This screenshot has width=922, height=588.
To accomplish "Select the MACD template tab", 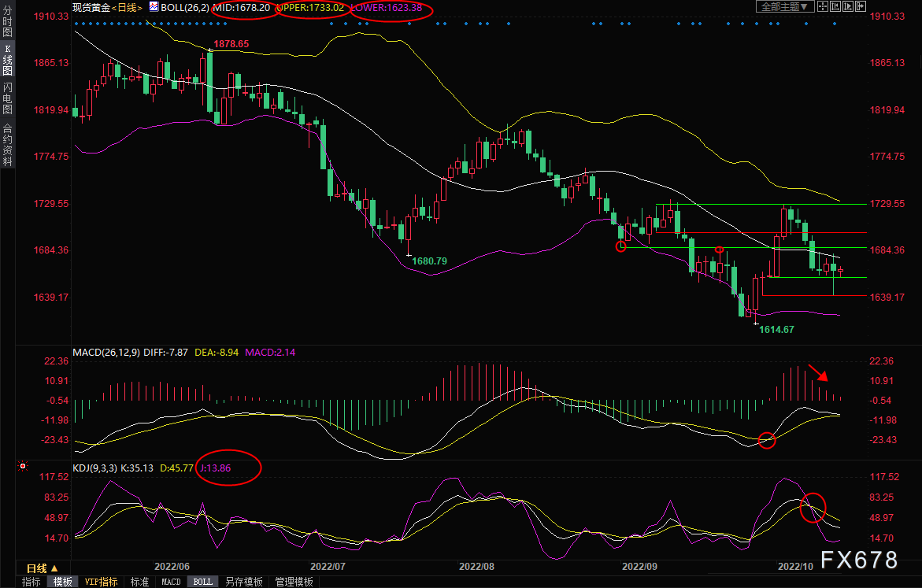I will pos(171,582).
